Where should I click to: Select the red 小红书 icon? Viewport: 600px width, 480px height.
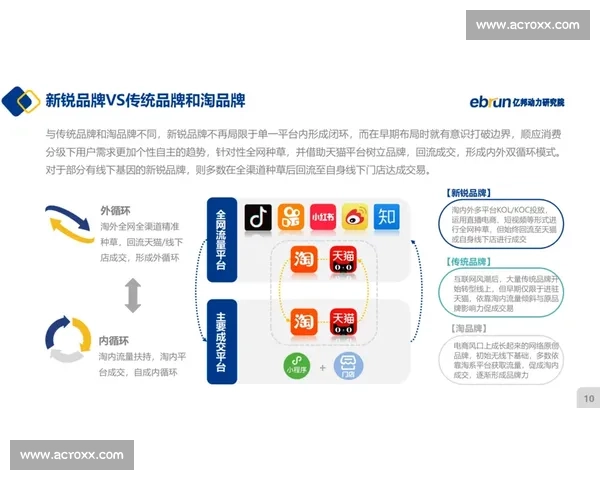(323, 217)
